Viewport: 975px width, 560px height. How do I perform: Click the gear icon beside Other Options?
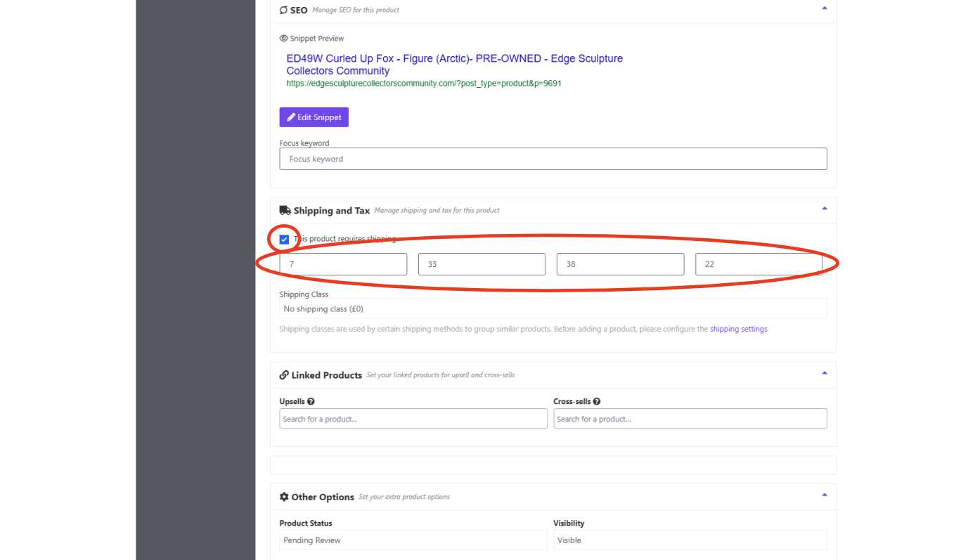(x=284, y=497)
